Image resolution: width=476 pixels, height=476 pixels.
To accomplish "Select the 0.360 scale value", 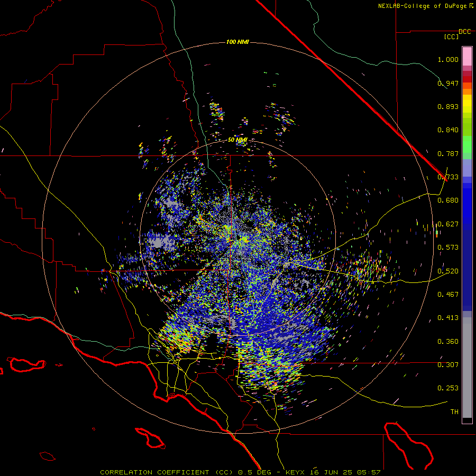I will tap(448, 342).
